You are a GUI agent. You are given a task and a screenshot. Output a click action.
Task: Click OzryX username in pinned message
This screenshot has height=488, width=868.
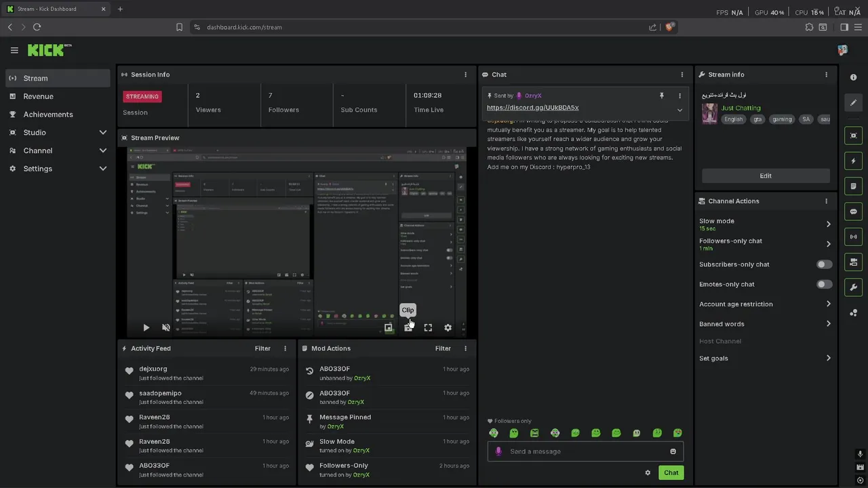pyautogui.click(x=533, y=96)
